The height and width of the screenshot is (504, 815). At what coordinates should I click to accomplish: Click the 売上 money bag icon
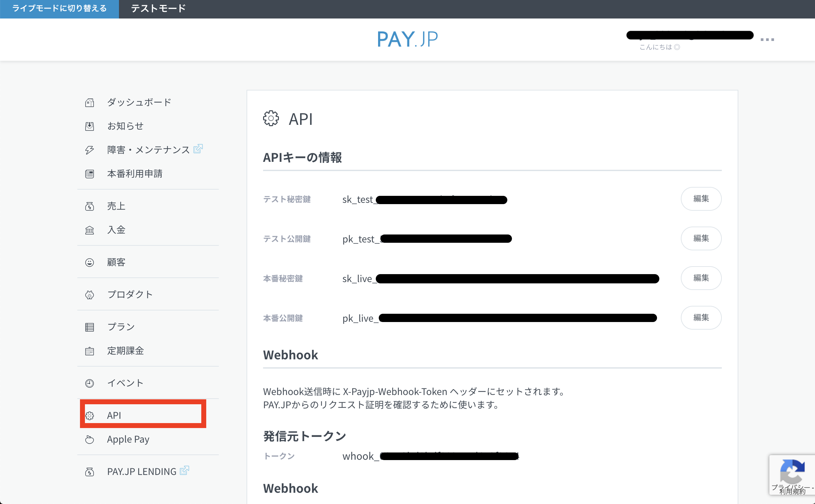click(89, 206)
